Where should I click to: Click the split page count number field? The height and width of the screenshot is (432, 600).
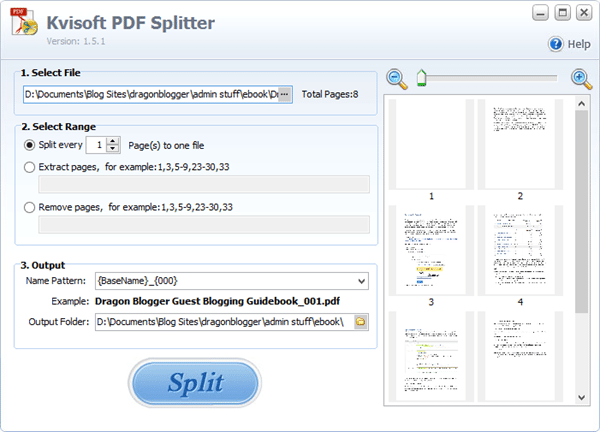click(97, 145)
